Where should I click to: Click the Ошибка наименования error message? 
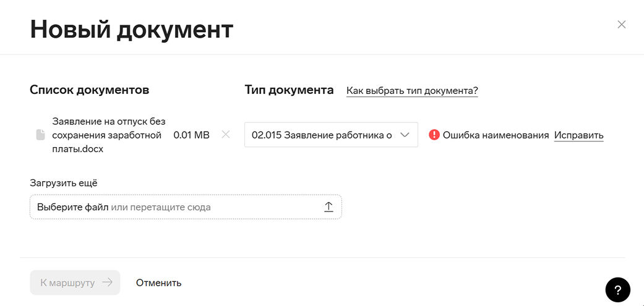tap(496, 135)
